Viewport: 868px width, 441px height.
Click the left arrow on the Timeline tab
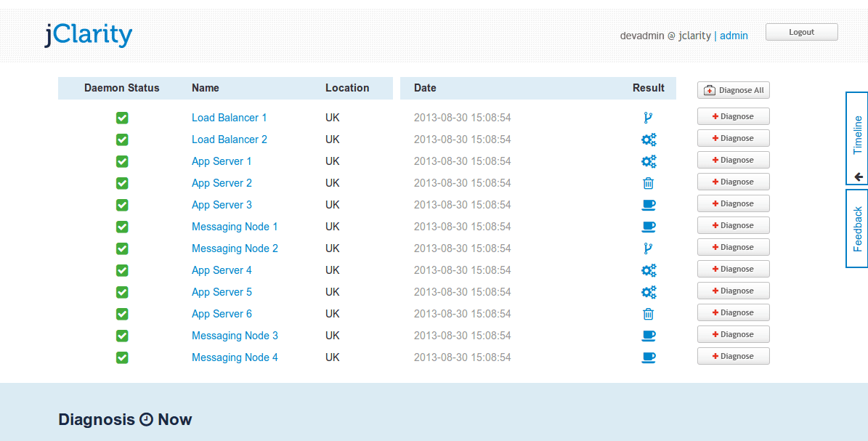pyautogui.click(x=858, y=177)
